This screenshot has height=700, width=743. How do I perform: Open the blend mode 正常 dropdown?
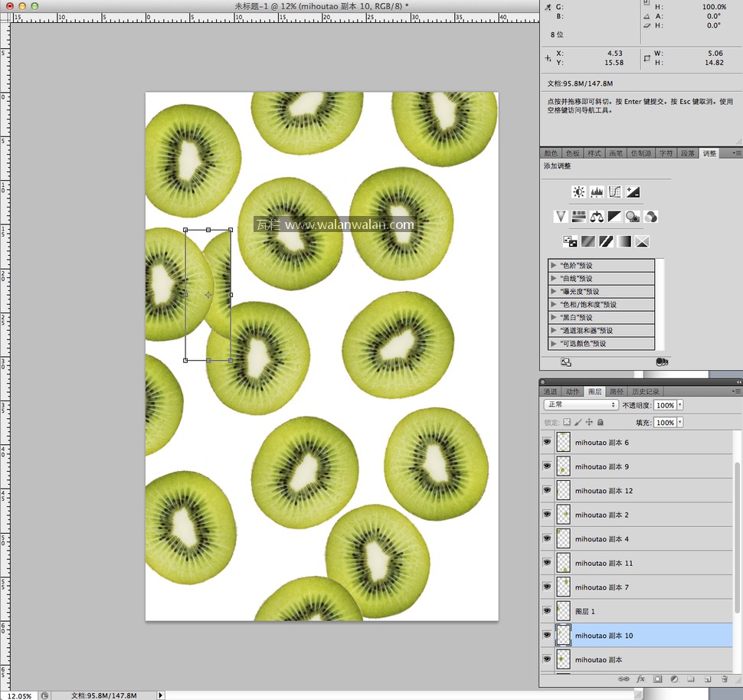tap(581, 404)
